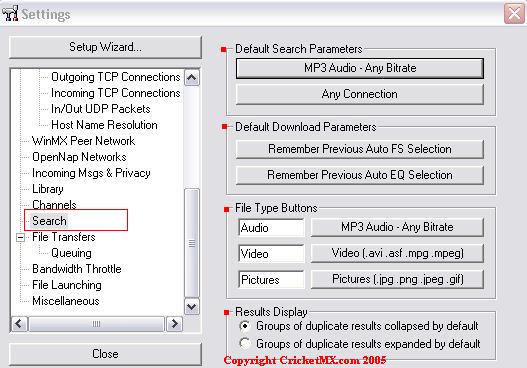Click the Close button below the tree
Screen dimensions: 527x368
tap(105, 354)
